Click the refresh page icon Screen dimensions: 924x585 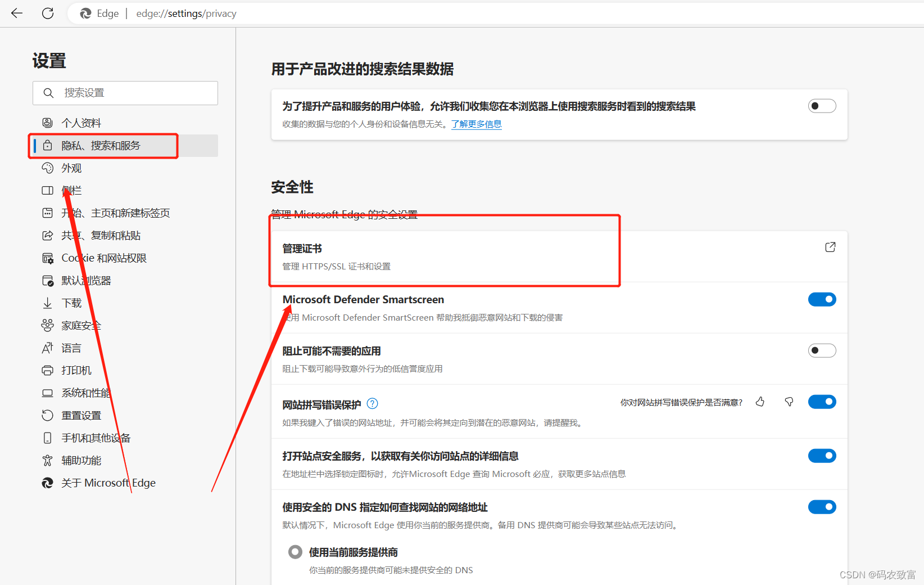pyautogui.click(x=48, y=13)
